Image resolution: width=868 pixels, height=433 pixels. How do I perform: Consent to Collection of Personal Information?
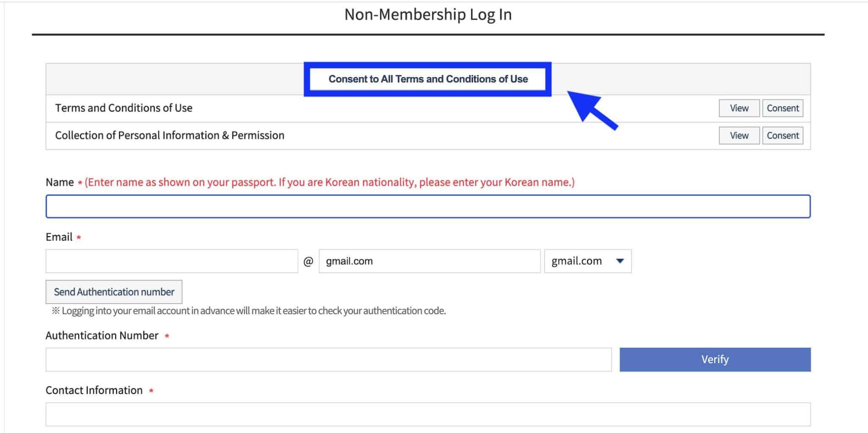point(782,136)
